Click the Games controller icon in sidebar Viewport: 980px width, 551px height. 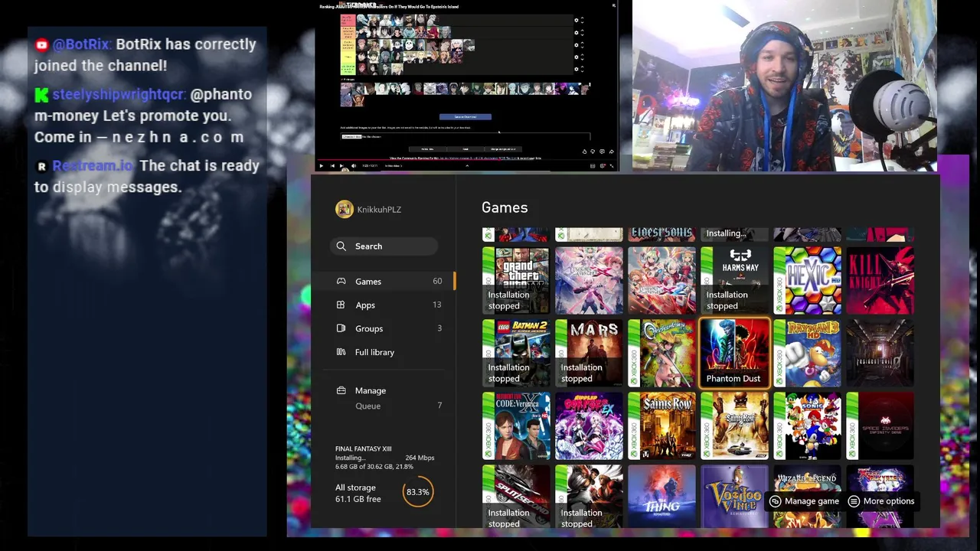point(341,281)
